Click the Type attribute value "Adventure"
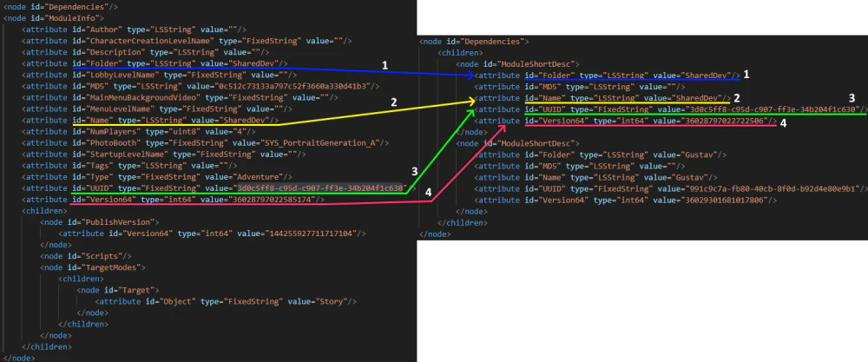 (239, 175)
